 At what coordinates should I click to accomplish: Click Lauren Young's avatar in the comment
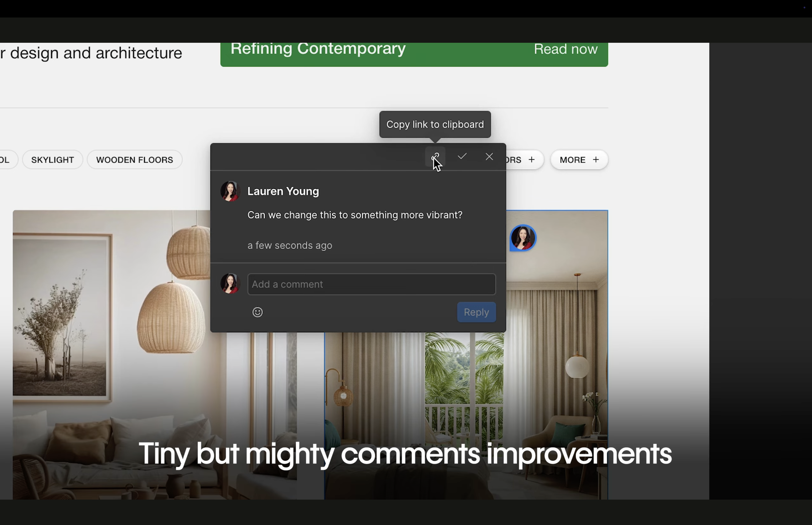click(230, 191)
